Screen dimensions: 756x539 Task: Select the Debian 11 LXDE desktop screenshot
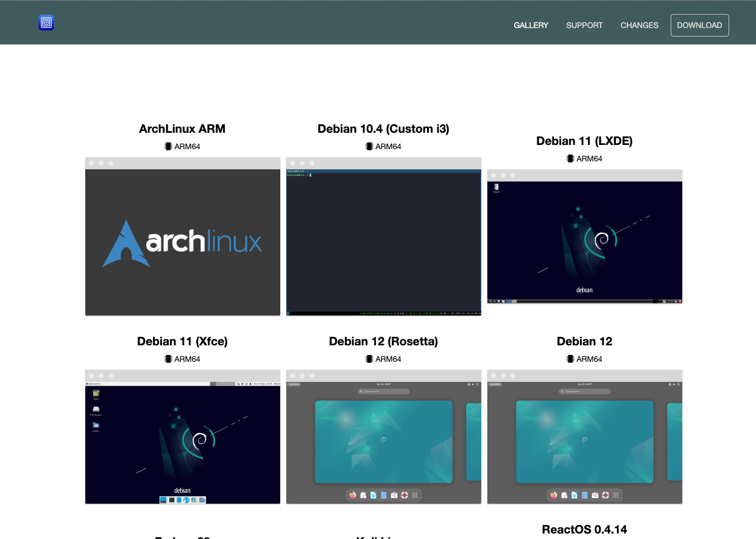pos(584,242)
